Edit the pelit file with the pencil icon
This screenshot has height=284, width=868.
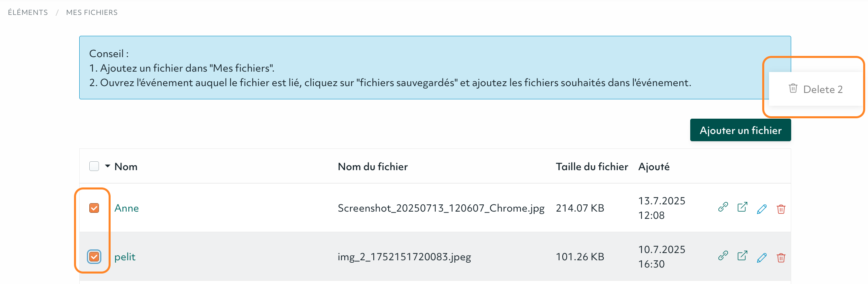[761, 257]
